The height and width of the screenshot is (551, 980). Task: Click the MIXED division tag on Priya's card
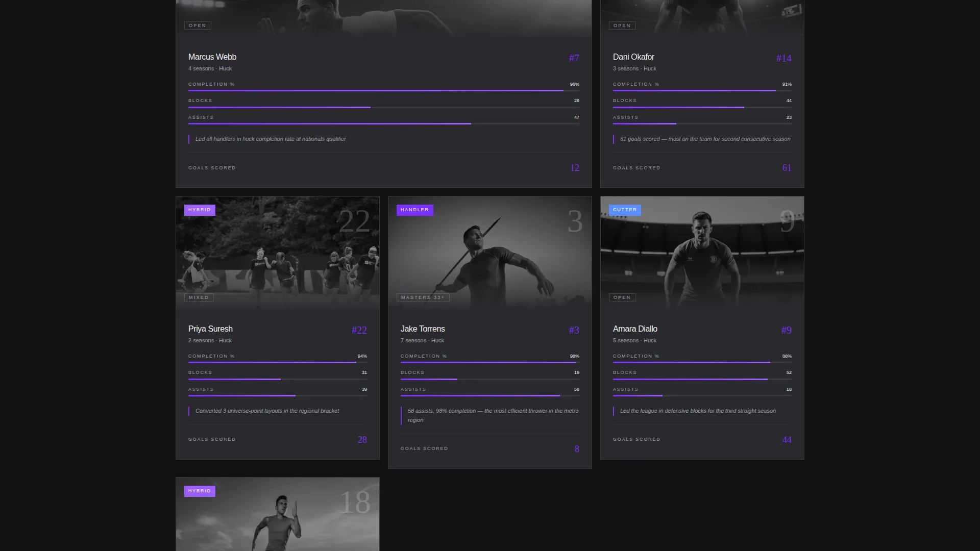pyautogui.click(x=199, y=297)
